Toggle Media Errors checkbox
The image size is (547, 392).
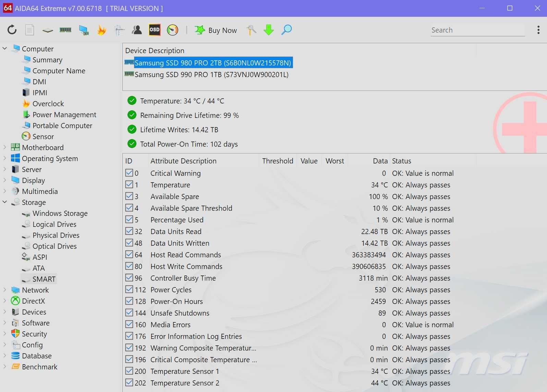click(129, 324)
